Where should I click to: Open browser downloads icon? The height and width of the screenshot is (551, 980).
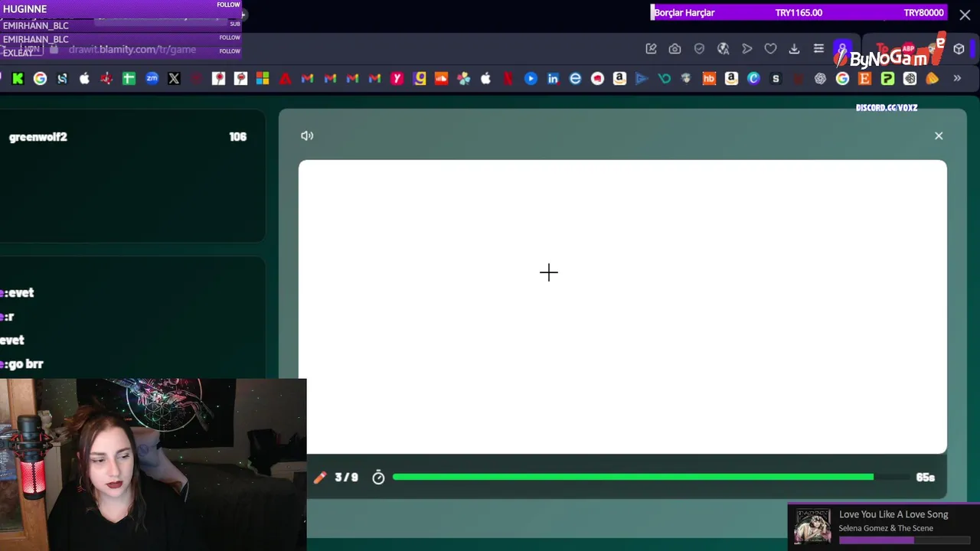(x=795, y=49)
